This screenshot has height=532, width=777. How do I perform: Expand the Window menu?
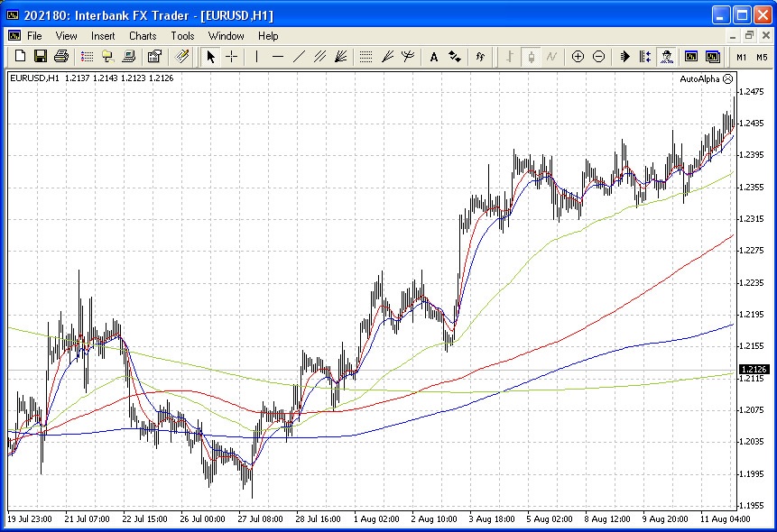tap(226, 36)
